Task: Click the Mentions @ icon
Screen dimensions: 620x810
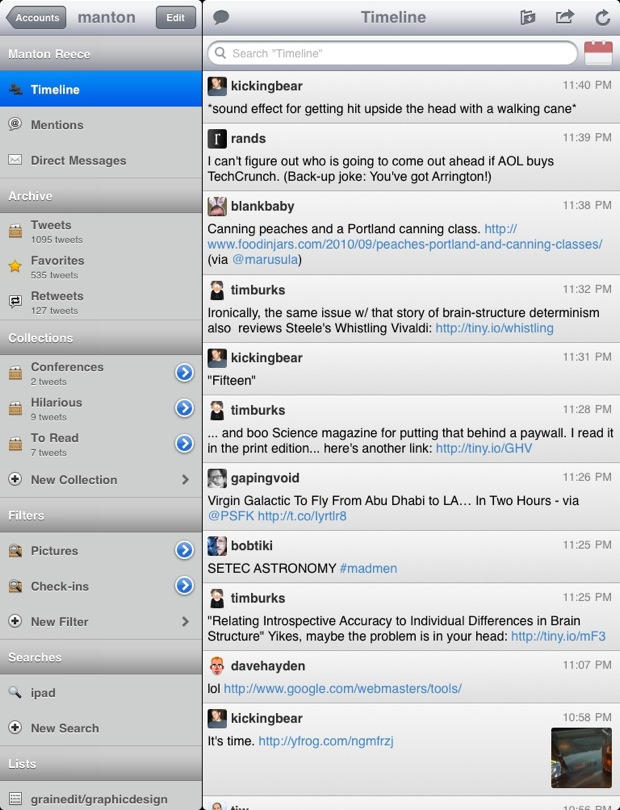Action: 15,124
